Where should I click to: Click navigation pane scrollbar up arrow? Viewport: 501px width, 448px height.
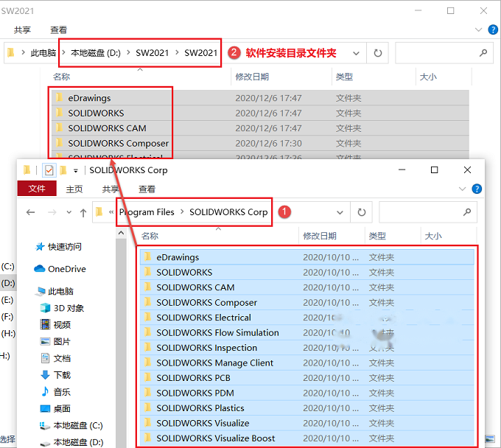(x=121, y=234)
